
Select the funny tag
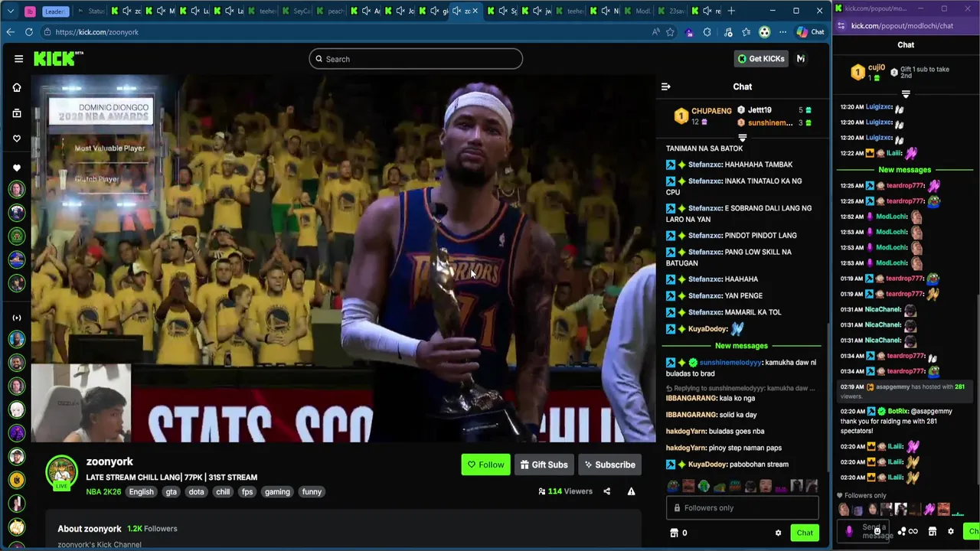click(x=312, y=492)
